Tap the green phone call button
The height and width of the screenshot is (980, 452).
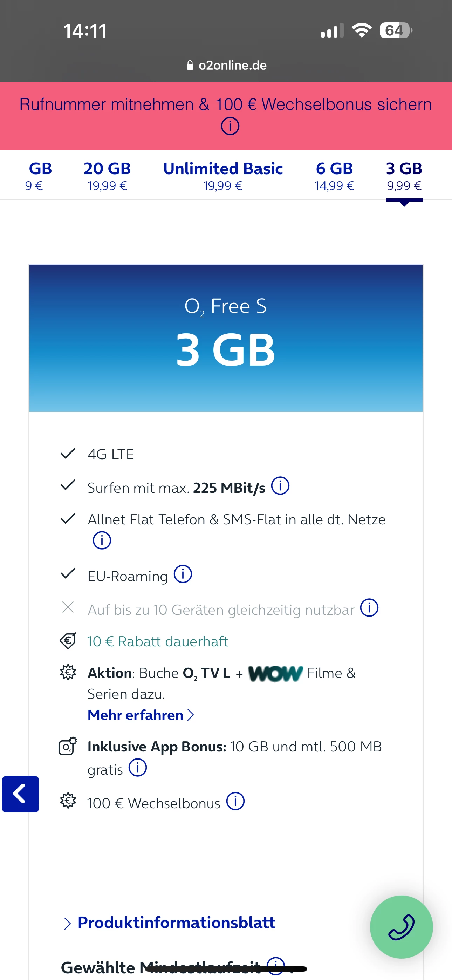401,927
